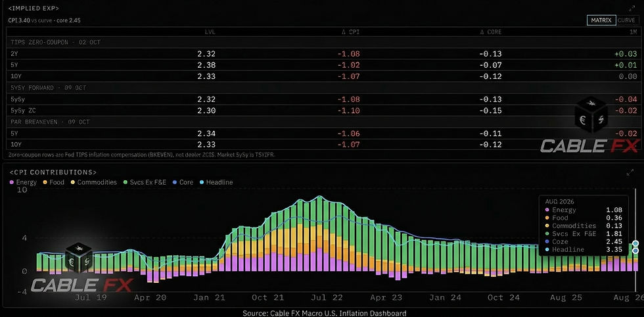Expand the Implied Exp panel to fullscreen
644x317 pixels.
(632, 9)
